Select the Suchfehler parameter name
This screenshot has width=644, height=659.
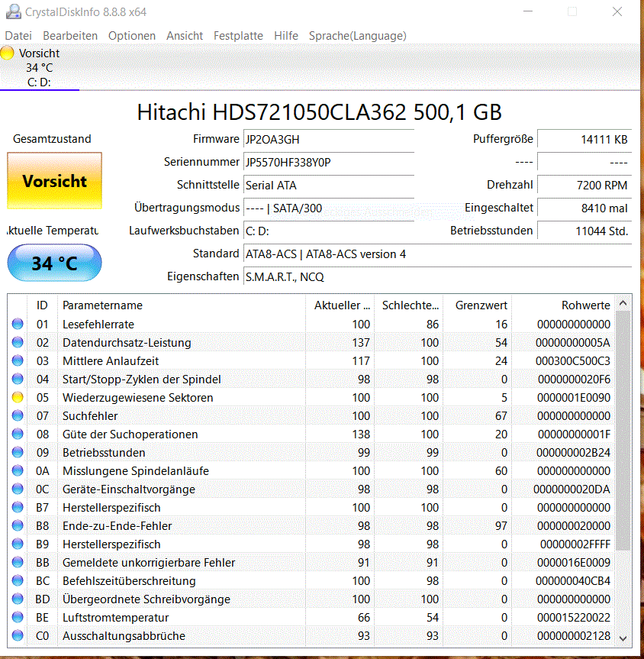click(x=90, y=415)
